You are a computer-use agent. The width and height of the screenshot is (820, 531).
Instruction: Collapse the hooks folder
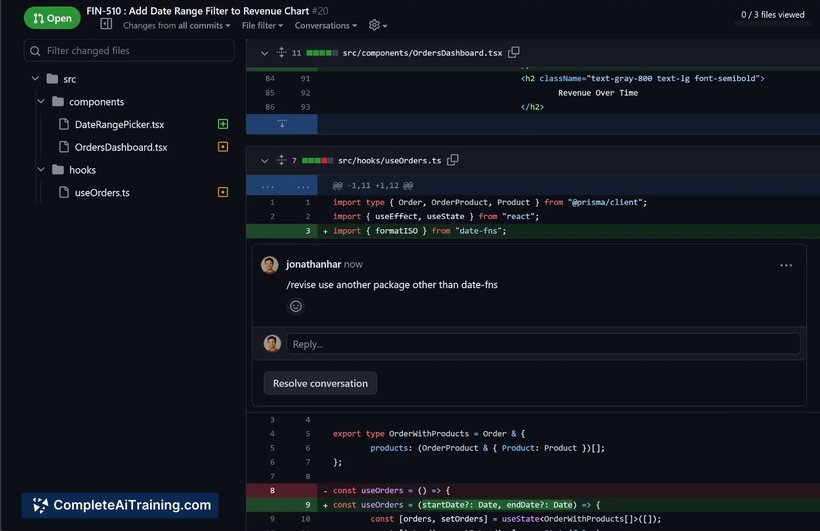42,170
